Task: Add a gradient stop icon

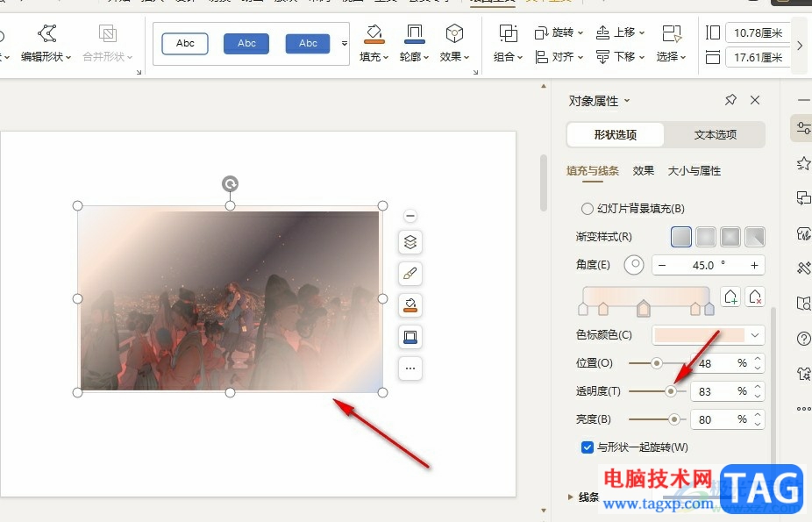Action: point(730,297)
